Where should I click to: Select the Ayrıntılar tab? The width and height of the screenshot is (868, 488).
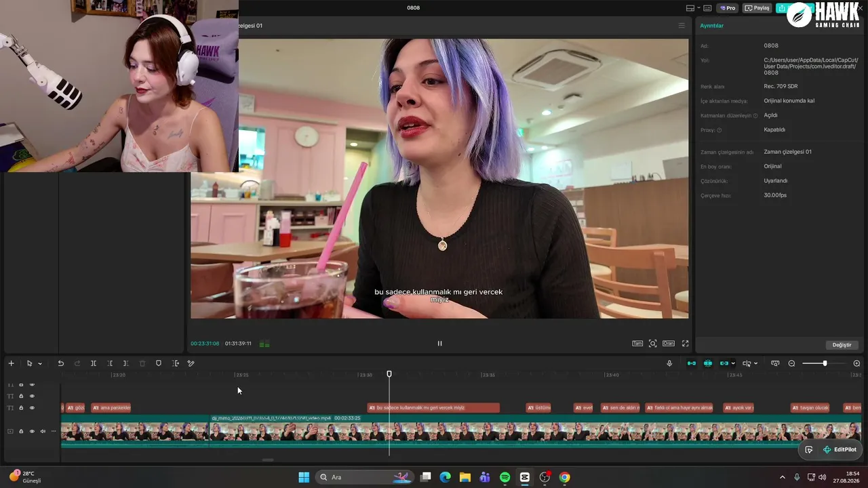tap(712, 26)
